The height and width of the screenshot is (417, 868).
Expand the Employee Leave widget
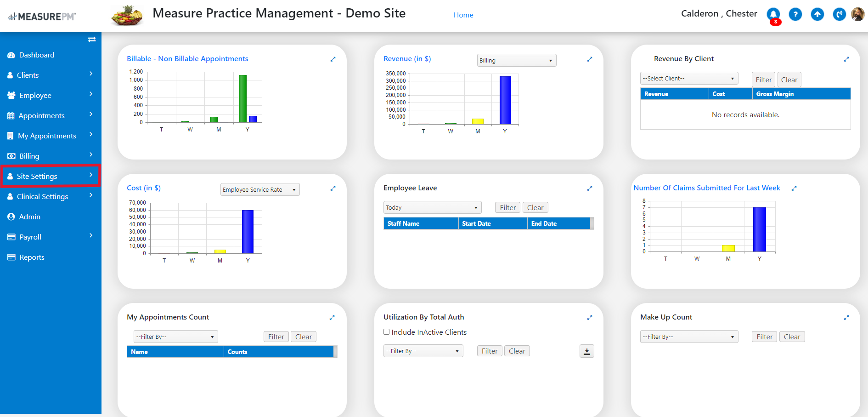590,188
